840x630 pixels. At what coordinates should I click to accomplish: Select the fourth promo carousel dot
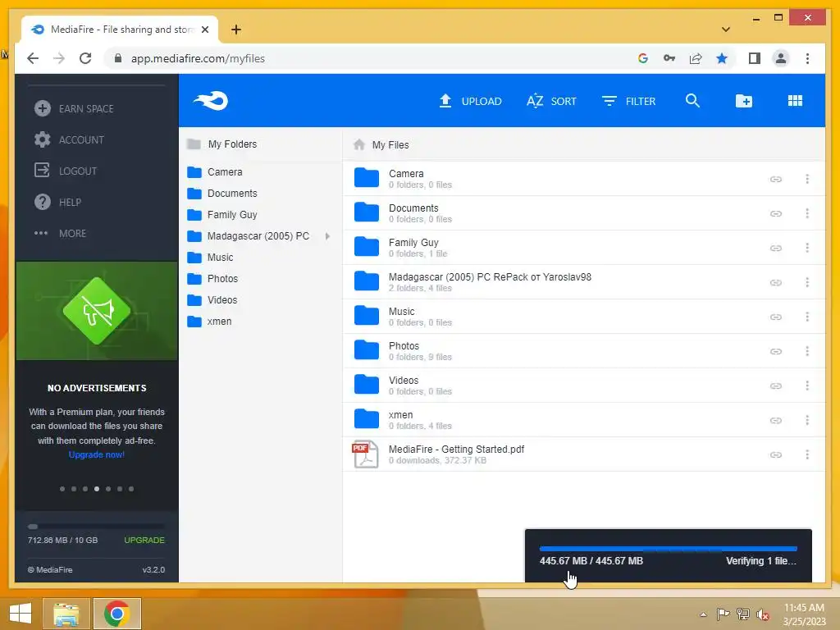coord(97,489)
